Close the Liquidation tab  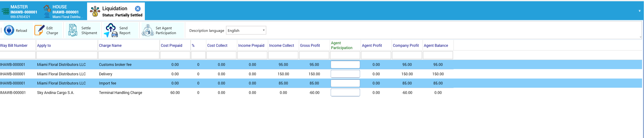tap(138, 9)
